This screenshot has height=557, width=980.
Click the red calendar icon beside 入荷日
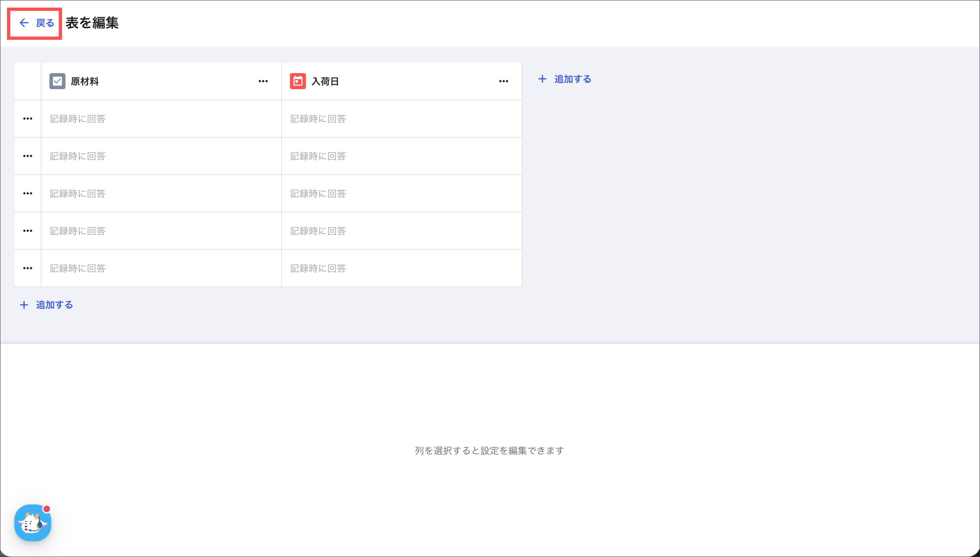(298, 81)
